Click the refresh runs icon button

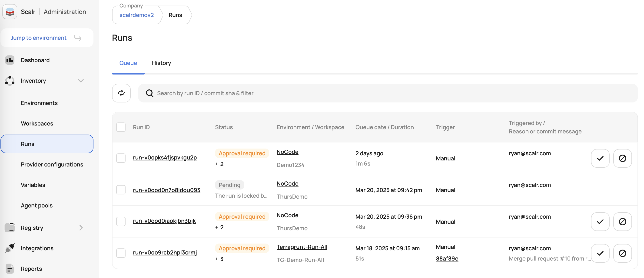[x=121, y=93]
